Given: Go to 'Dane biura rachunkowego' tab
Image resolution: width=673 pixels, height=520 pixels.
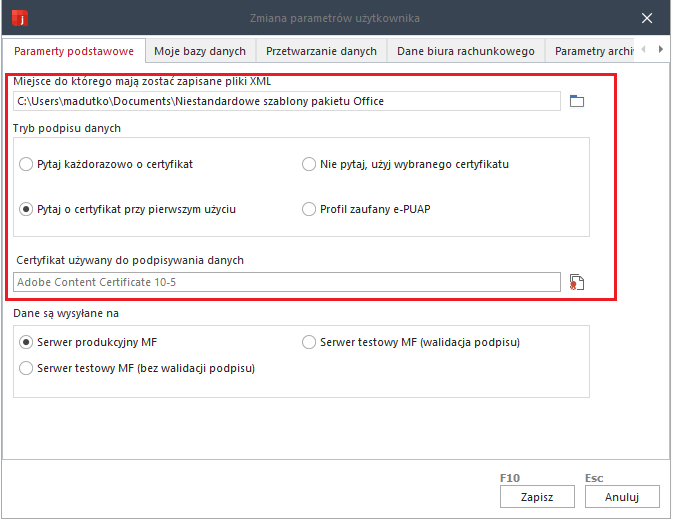Looking at the screenshot, I should (x=465, y=51).
